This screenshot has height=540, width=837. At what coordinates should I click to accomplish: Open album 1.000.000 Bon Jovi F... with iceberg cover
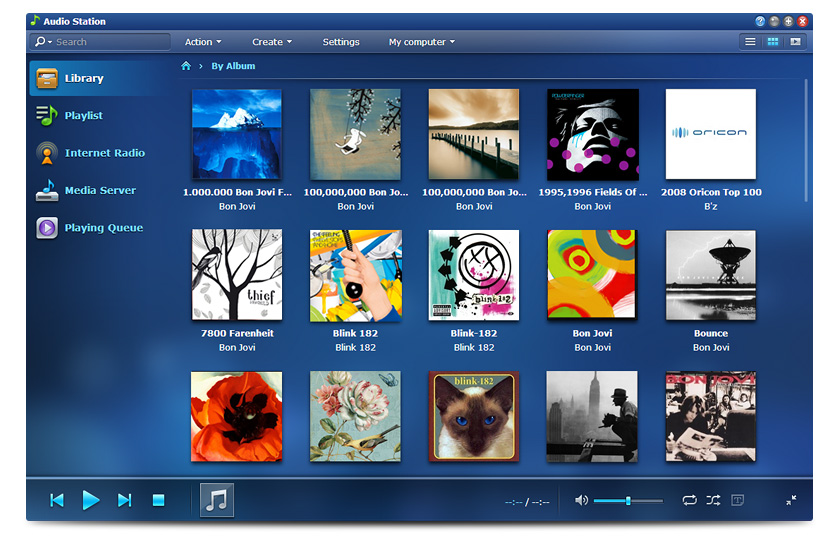[237, 134]
